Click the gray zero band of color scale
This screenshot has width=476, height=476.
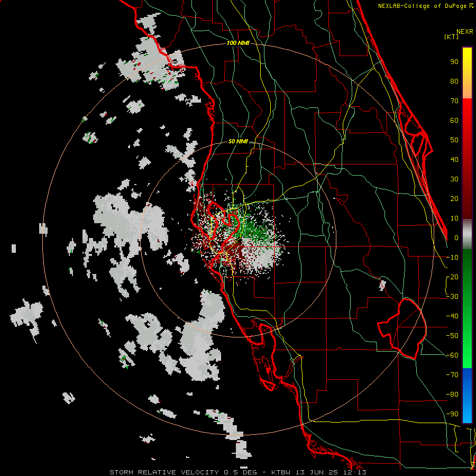tap(467, 234)
